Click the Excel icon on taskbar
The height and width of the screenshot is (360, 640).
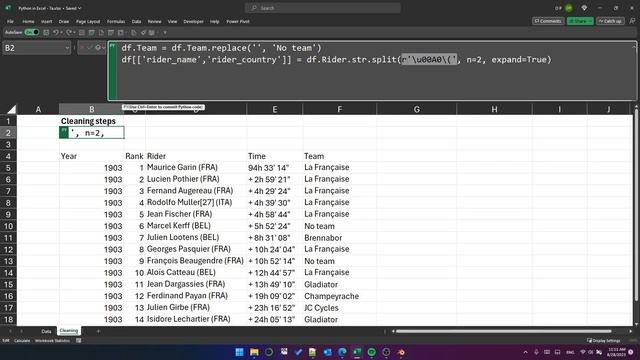357,352
